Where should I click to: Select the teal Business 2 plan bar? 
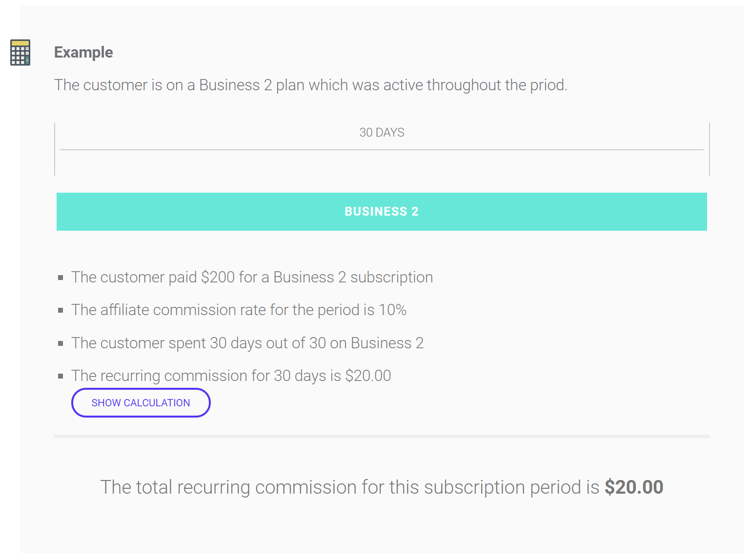coord(382,212)
